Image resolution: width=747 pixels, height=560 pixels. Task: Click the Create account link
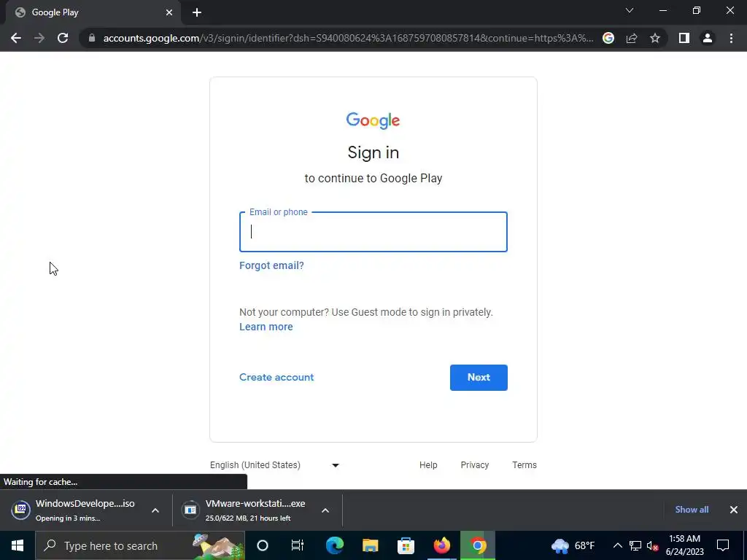pos(276,377)
